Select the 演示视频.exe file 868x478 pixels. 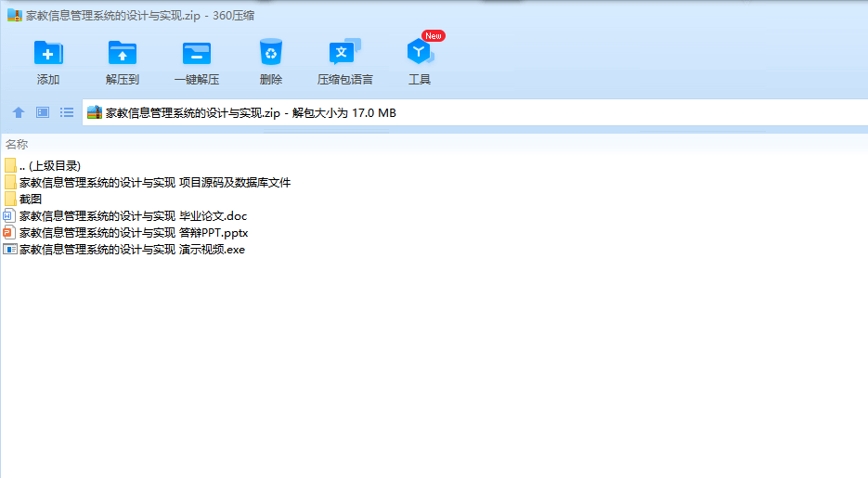point(124,249)
